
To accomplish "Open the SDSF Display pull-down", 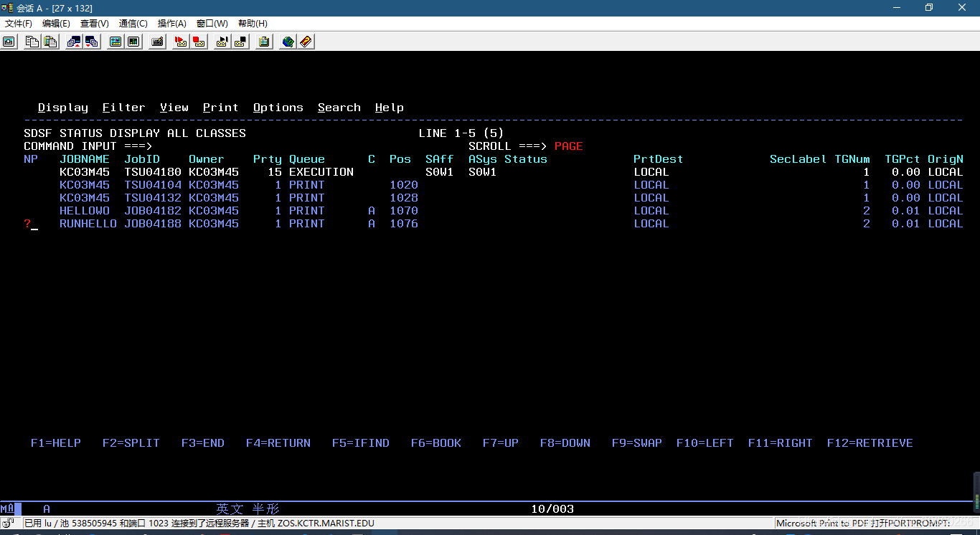I will 62,108.
